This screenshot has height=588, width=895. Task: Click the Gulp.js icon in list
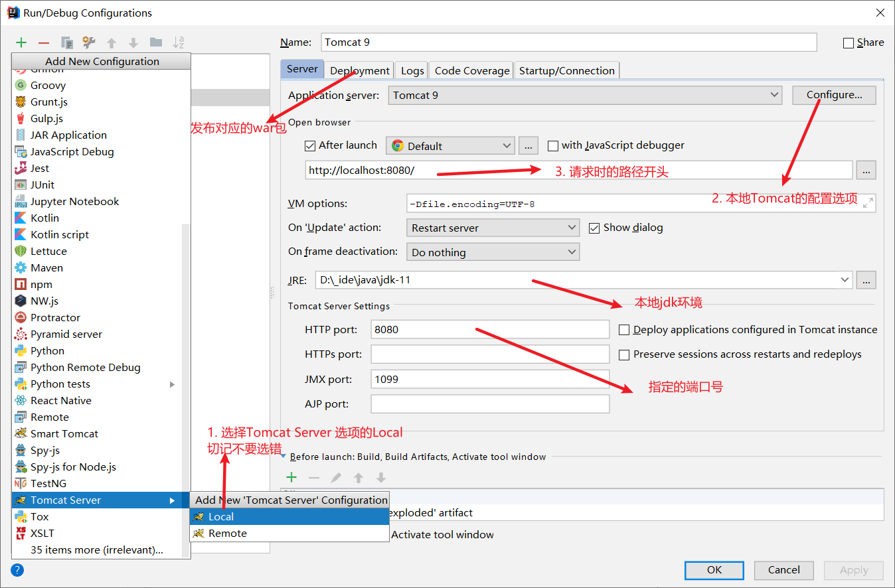pos(21,118)
